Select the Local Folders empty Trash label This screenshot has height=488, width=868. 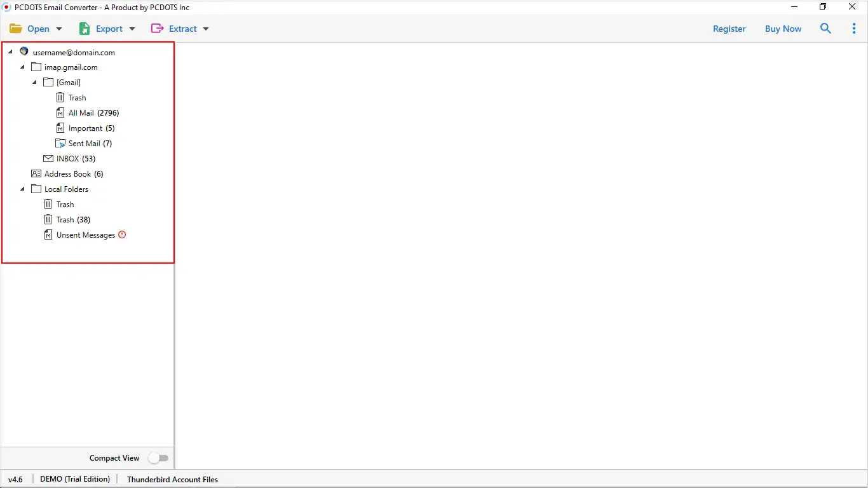point(65,205)
